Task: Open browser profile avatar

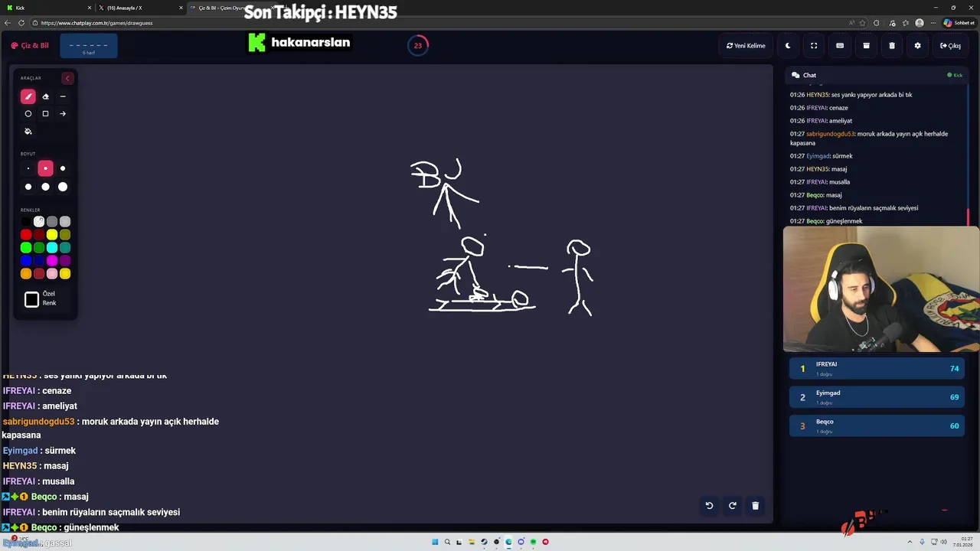Action: [920, 23]
